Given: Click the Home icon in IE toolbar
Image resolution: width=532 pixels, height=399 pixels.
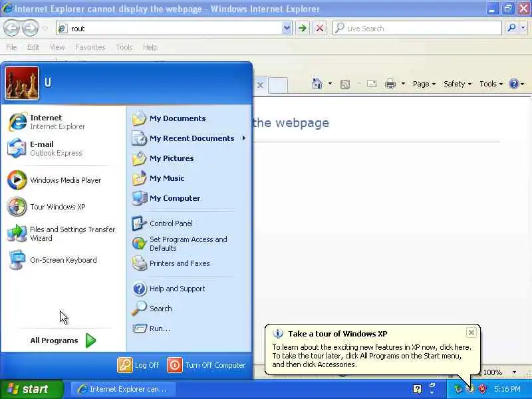Looking at the screenshot, I should [x=317, y=84].
